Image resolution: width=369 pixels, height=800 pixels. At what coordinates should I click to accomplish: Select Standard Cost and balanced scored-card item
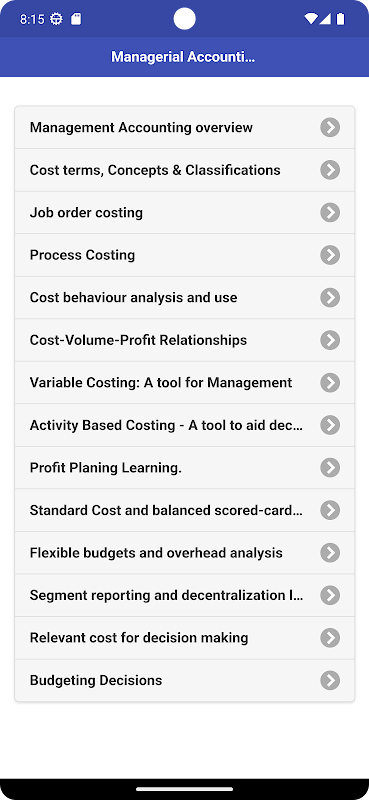pyautogui.click(x=184, y=510)
